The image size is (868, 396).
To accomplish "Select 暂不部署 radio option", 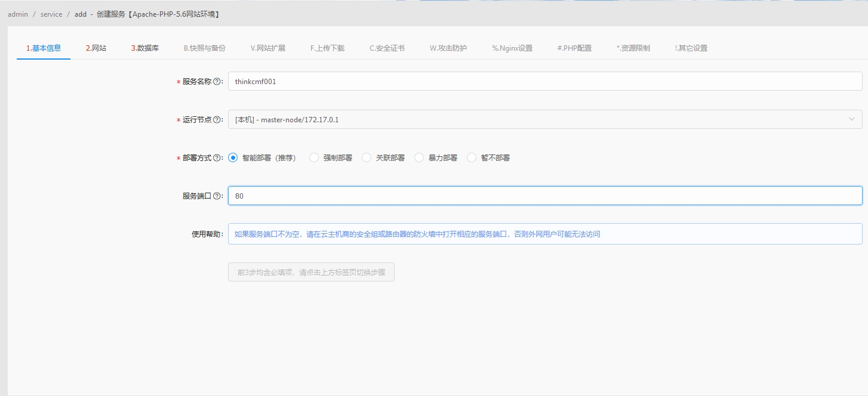I will [x=472, y=158].
